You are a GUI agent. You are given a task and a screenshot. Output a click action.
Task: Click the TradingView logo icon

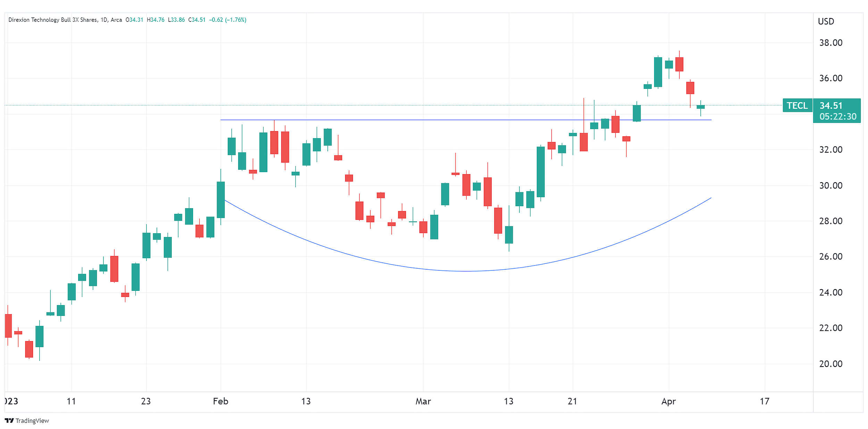[9, 420]
